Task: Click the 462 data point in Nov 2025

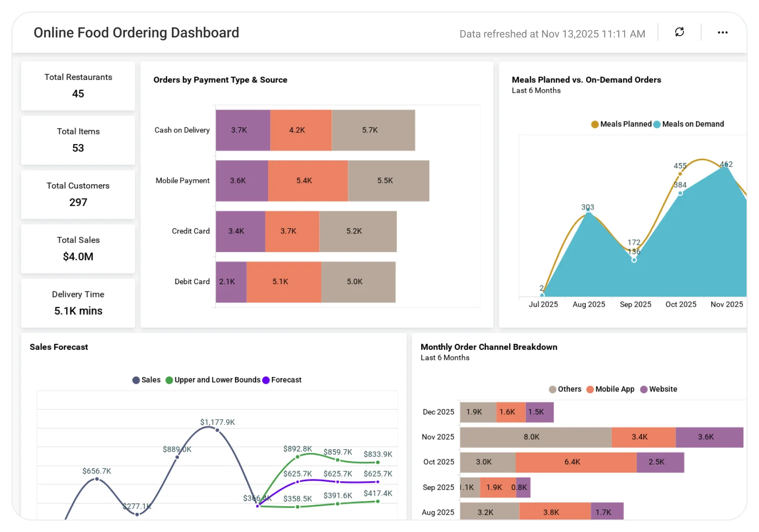Action: click(726, 165)
